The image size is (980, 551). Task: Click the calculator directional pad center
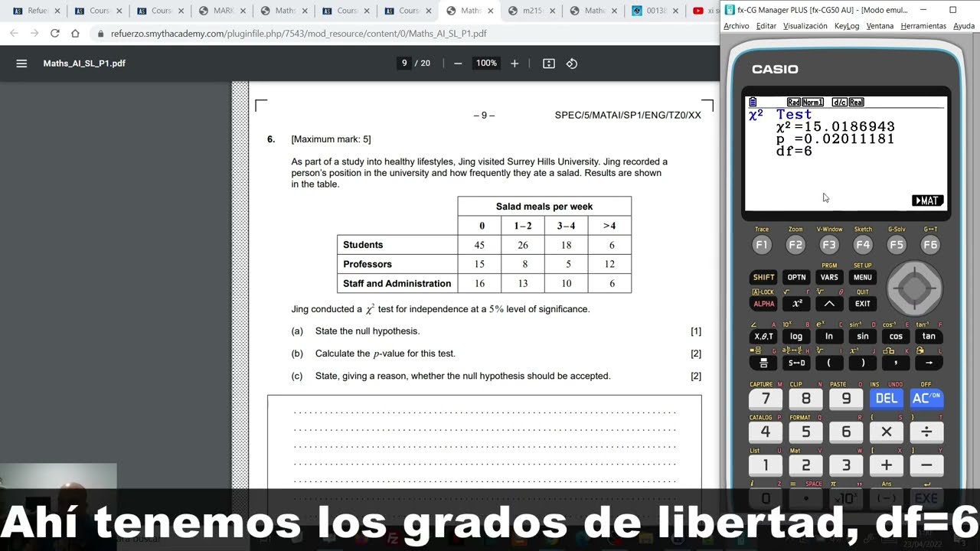pyautogui.click(x=914, y=289)
